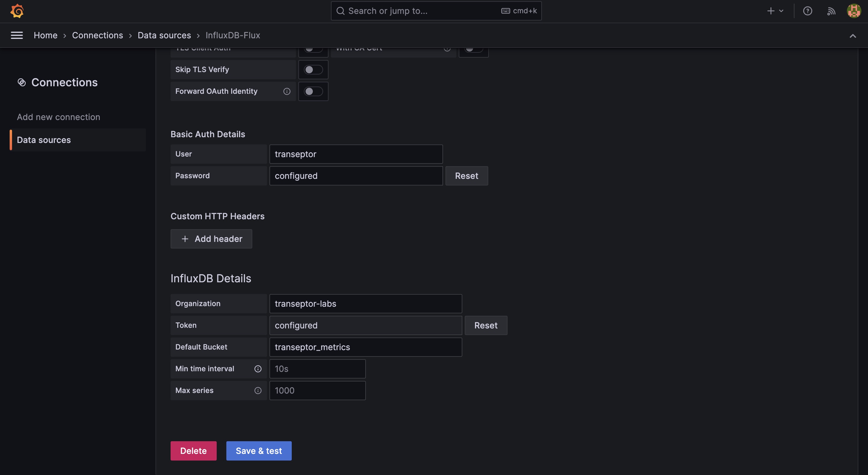
Task: Toggle the Forward OAuth Identity switch
Action: coord(313,91)
